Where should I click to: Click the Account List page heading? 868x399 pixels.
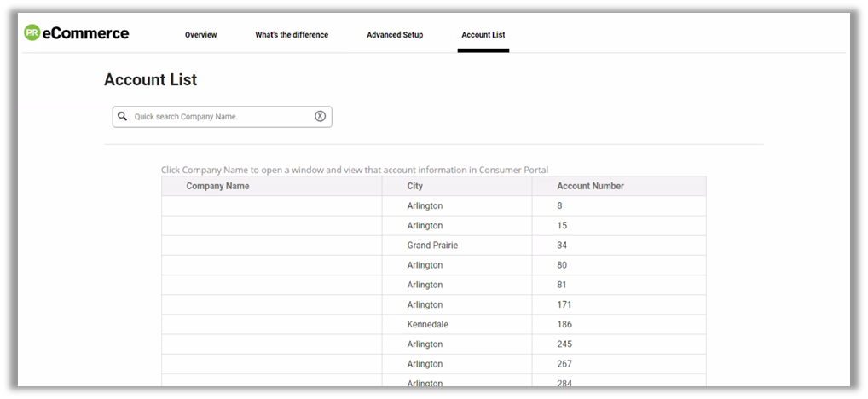tap(150, 80)
